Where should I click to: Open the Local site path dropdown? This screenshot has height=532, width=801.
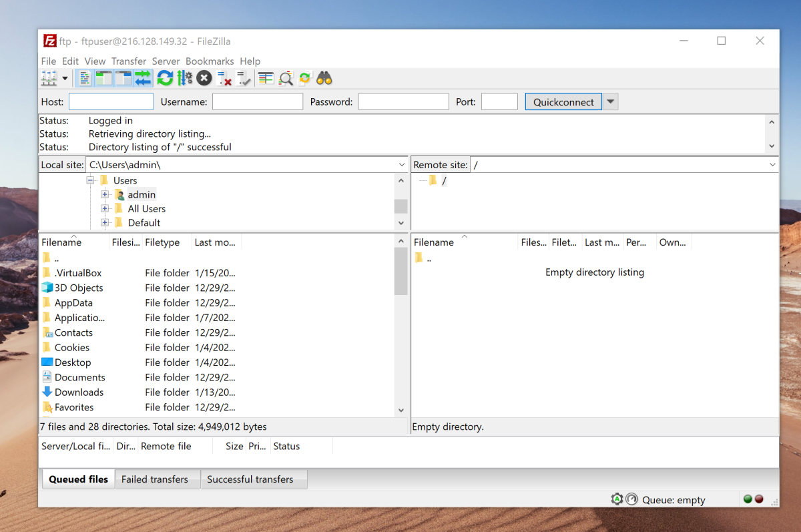[x=402, y=165]
